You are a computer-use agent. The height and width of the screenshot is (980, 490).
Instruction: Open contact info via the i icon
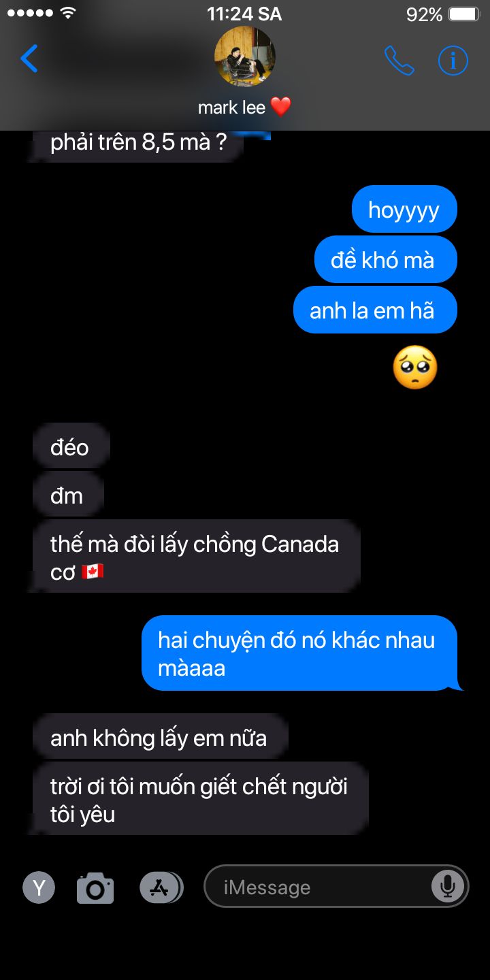pos(453,61)
